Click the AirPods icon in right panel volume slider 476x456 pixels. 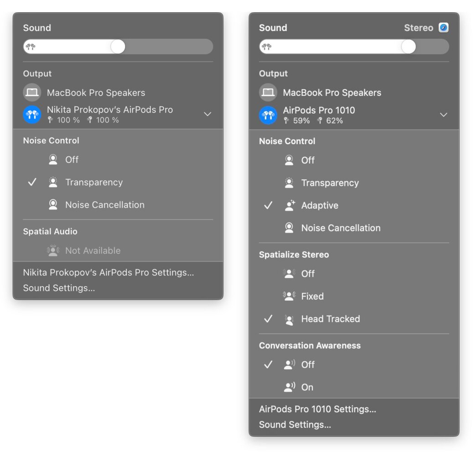267,47
